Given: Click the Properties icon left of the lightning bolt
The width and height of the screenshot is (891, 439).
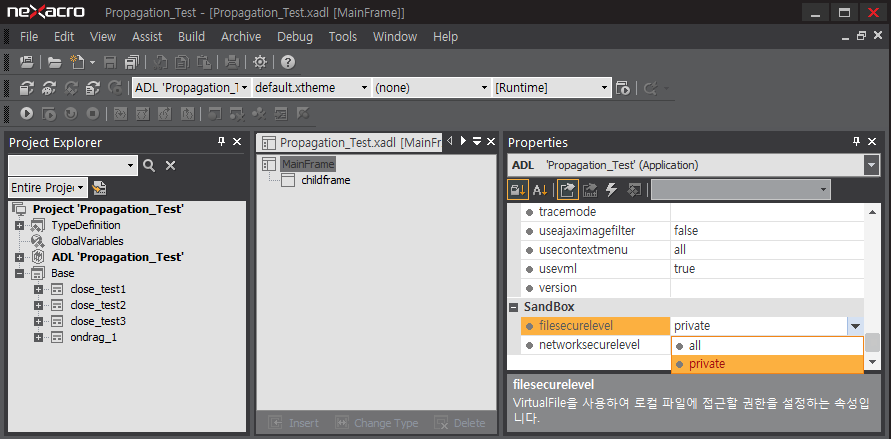Looking at the screenshot, I should point(590,190).
